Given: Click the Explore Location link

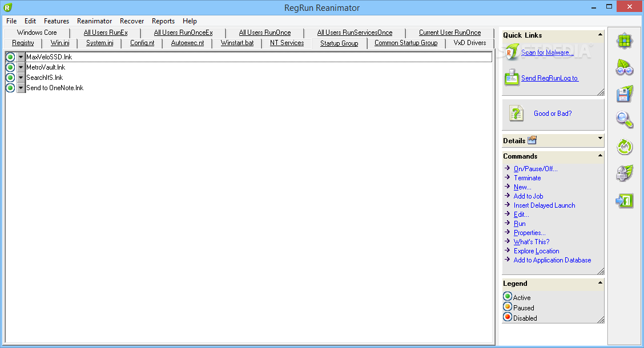Looking at the screenshot, I should click(537, 251).
